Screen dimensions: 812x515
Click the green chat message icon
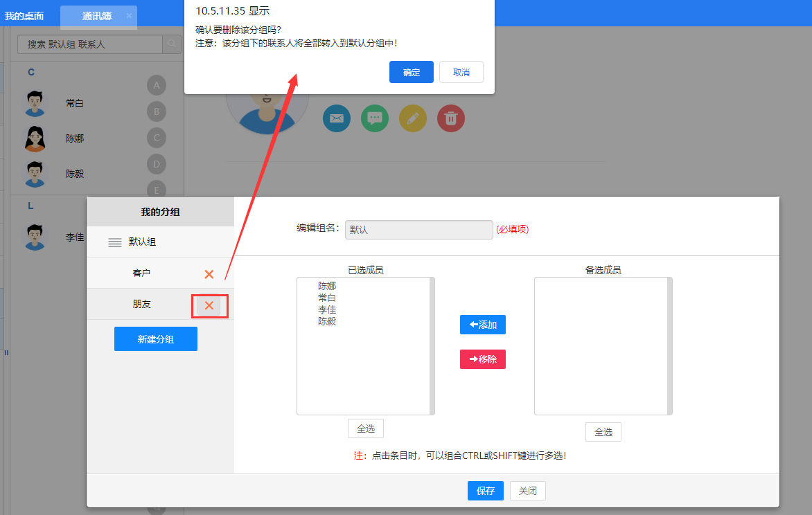[375, 118]
